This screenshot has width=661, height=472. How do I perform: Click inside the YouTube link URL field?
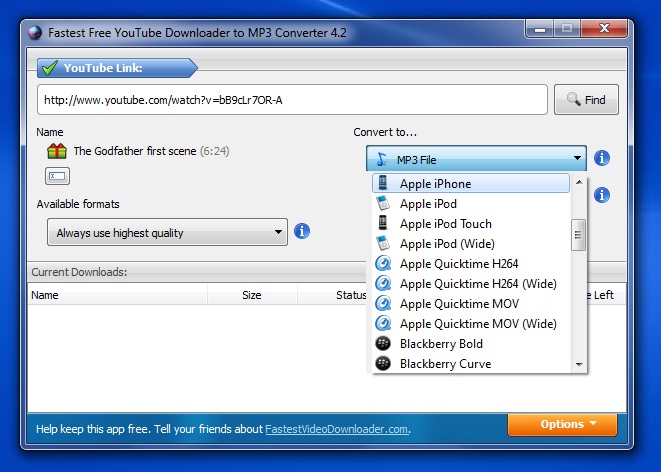pos(292,99)
